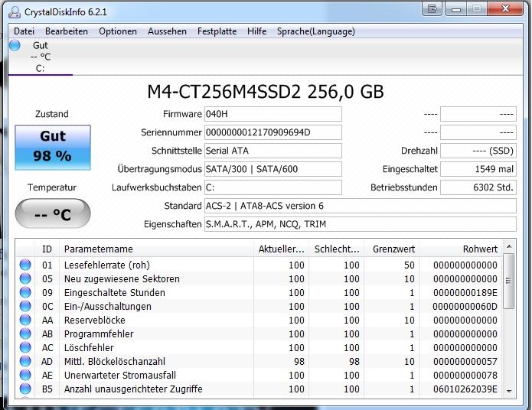Viewport: 532px width, 410px height.
Task: Click raw value 00000000060D
Action: 465,306
